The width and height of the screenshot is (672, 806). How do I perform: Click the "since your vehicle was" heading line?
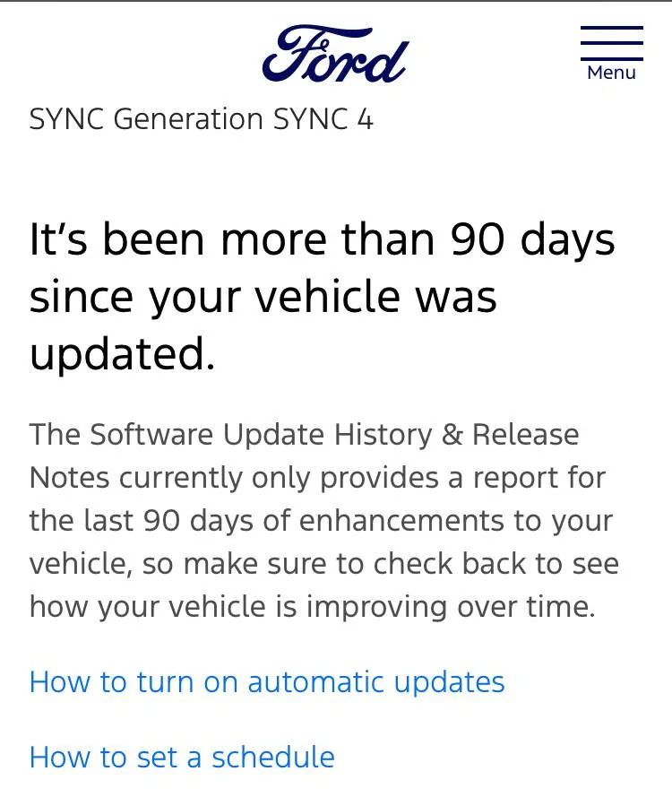pyautogui.click(x=263, y=297)
